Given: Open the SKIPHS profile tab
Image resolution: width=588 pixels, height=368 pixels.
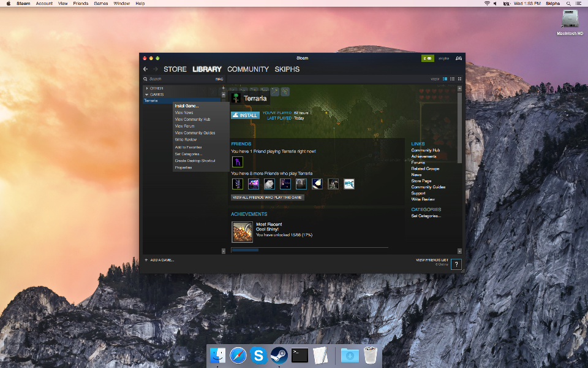Looking at the screenshot, I should pyautogui.click(x=287, y=69).
